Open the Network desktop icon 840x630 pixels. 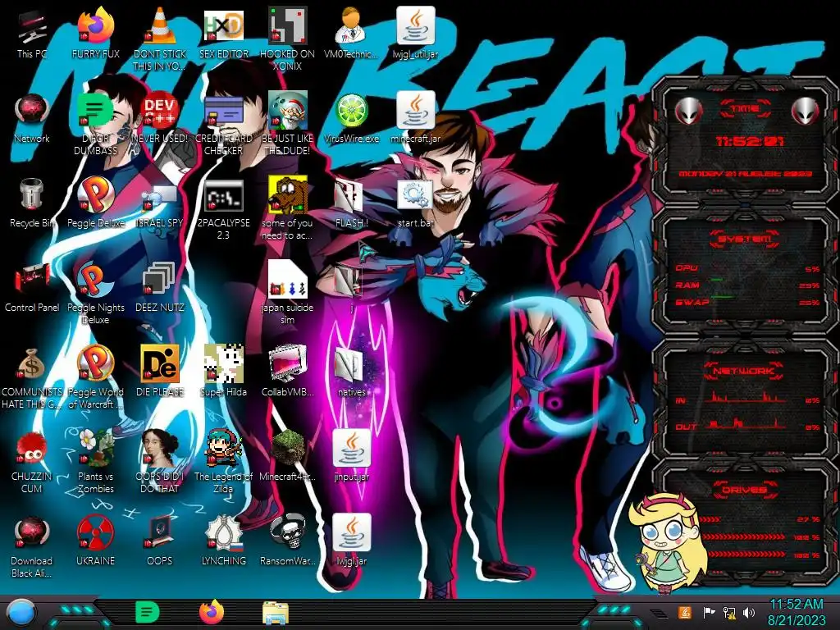32,111
